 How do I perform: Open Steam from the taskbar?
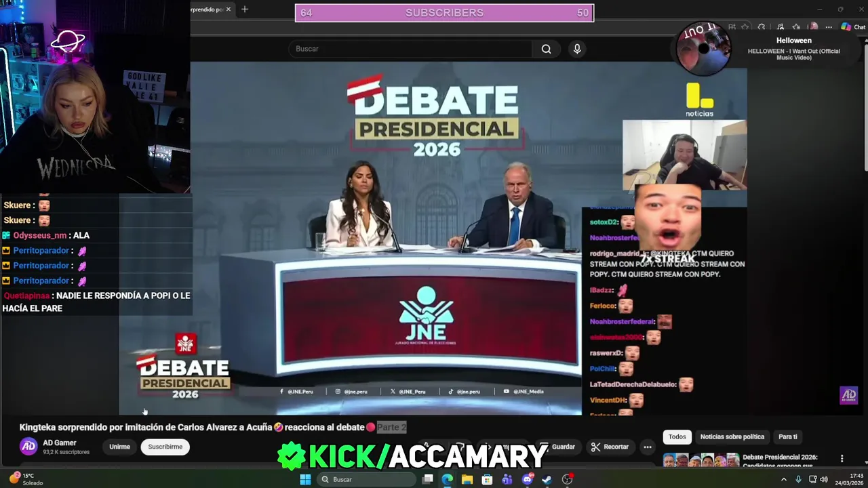point(547,479)
